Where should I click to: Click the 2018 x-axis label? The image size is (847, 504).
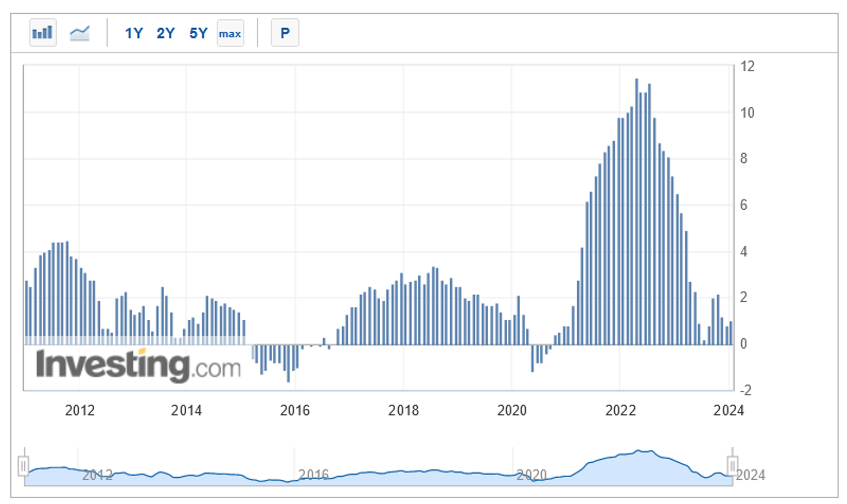(403, 411)
